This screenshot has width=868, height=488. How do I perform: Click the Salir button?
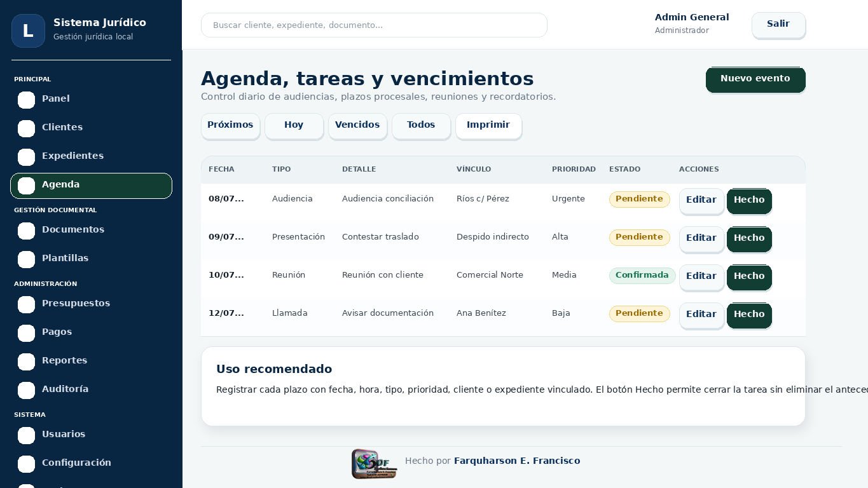tap(778, 25)
